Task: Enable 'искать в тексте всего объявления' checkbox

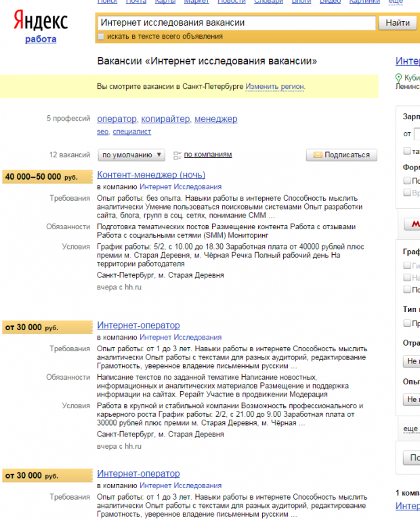Action: click(x=101, y=37)
